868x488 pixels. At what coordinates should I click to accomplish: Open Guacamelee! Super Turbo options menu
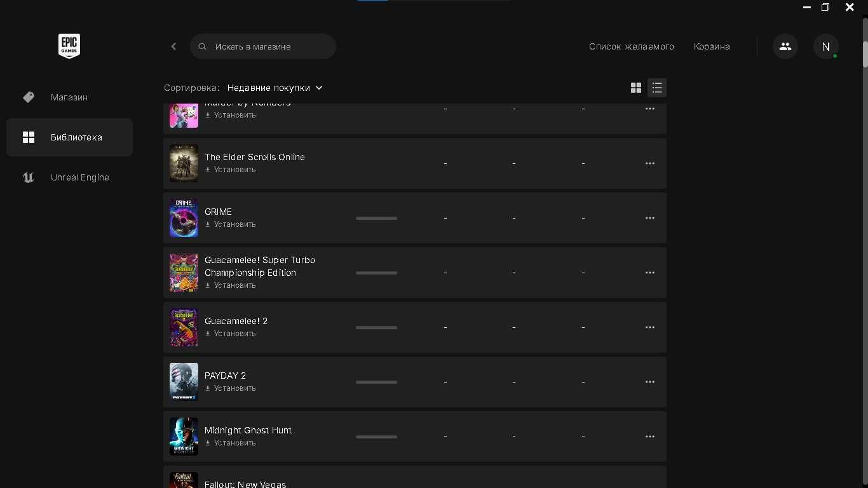click(x=650, y=273)
